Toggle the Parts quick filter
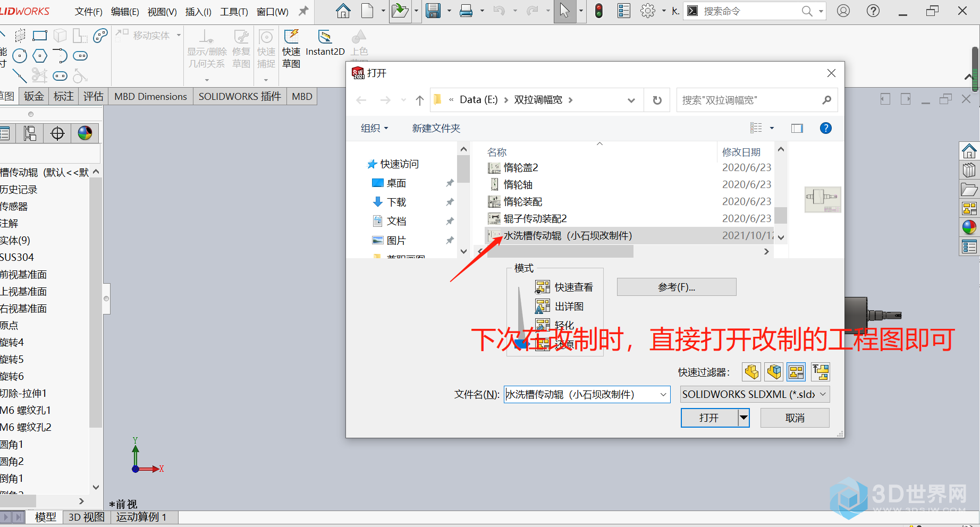 click(x=751, y=372)
